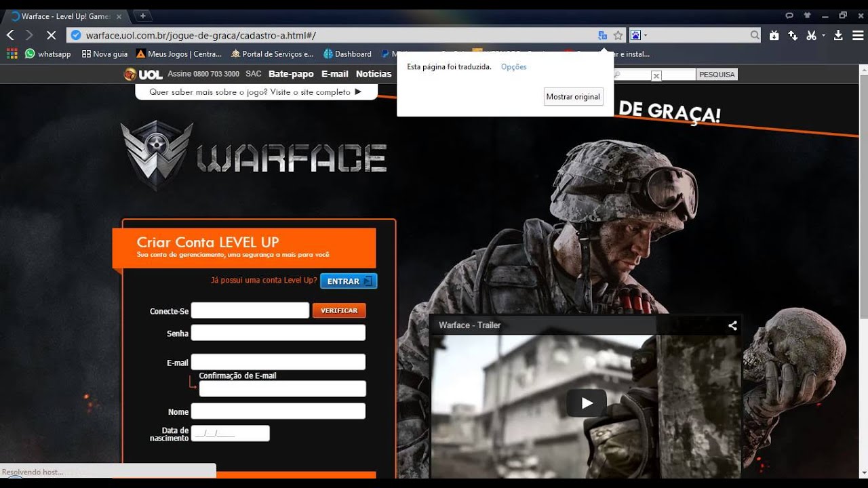Open the search engine paw dropdown

coord(639,35)
